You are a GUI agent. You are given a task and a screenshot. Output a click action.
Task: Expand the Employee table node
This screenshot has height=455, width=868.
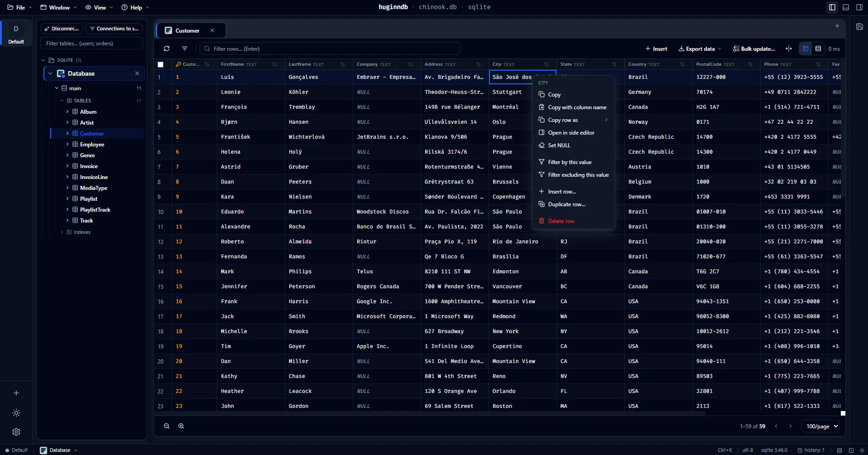tap(67, 144)
